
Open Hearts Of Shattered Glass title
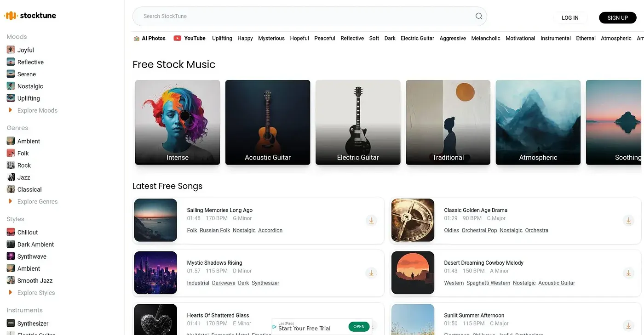point(218,315)
